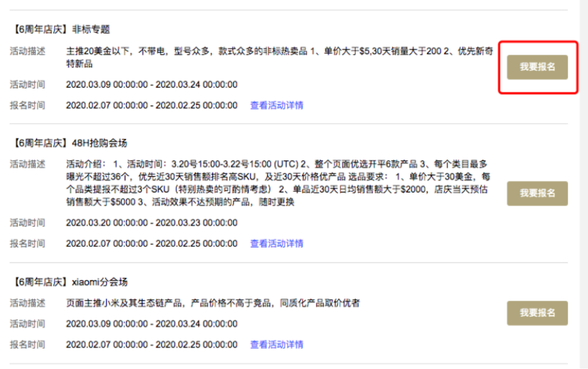Click 我要报名 for xiaomi分会场
The height and width of the screenshot is (369, 588).
pyautogui.click(x=538, y=312)
